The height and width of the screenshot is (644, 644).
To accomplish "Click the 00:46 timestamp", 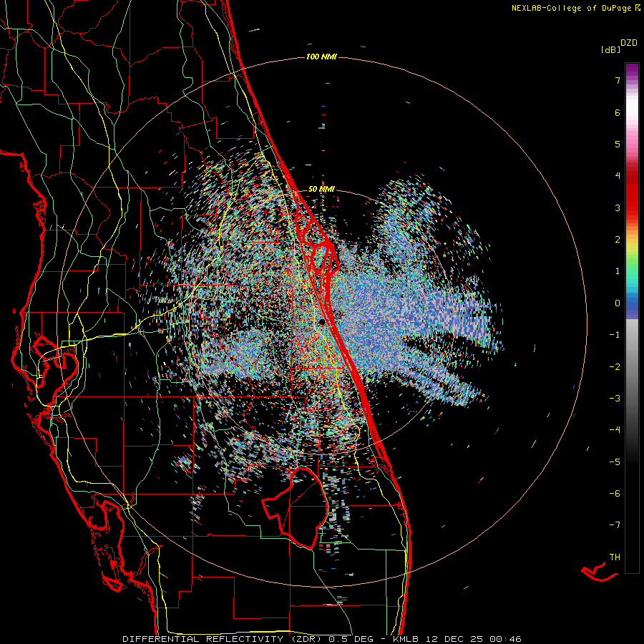I will [x=505, y=639].
